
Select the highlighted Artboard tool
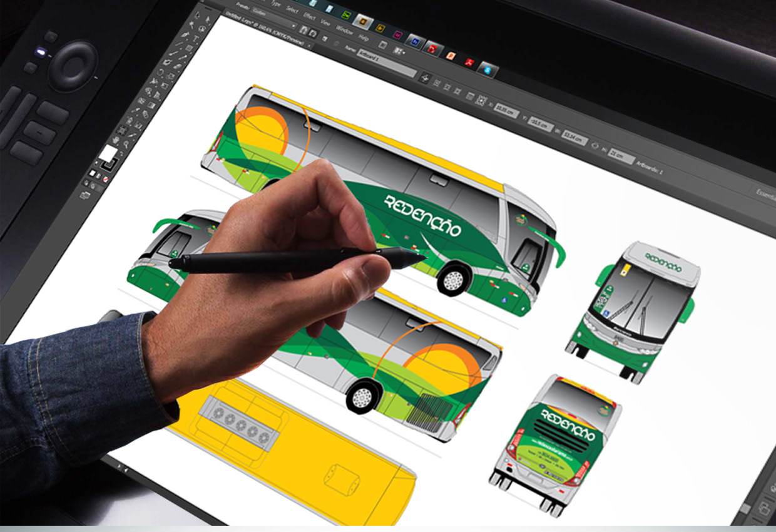pyautogui.click(x=123, y=130)
